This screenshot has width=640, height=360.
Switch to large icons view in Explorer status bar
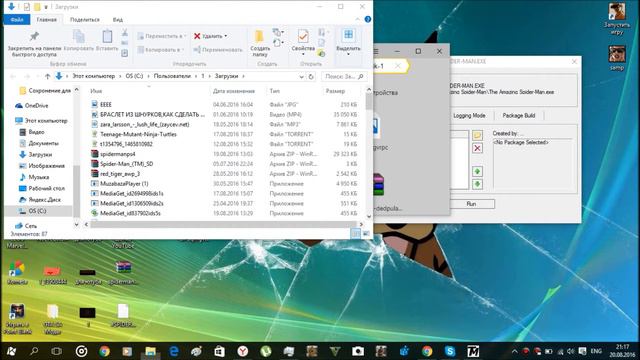[366, 233]
